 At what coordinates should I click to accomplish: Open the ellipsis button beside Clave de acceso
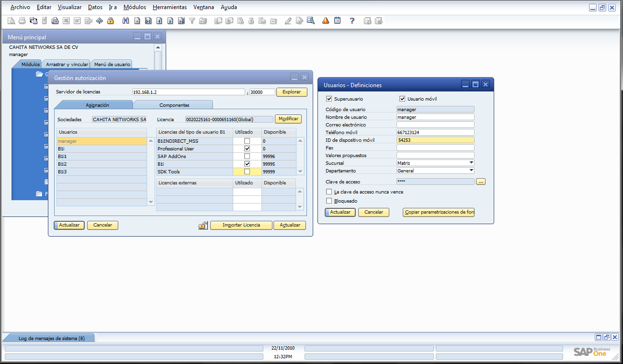pyautogui.click(x=481, y=182)
